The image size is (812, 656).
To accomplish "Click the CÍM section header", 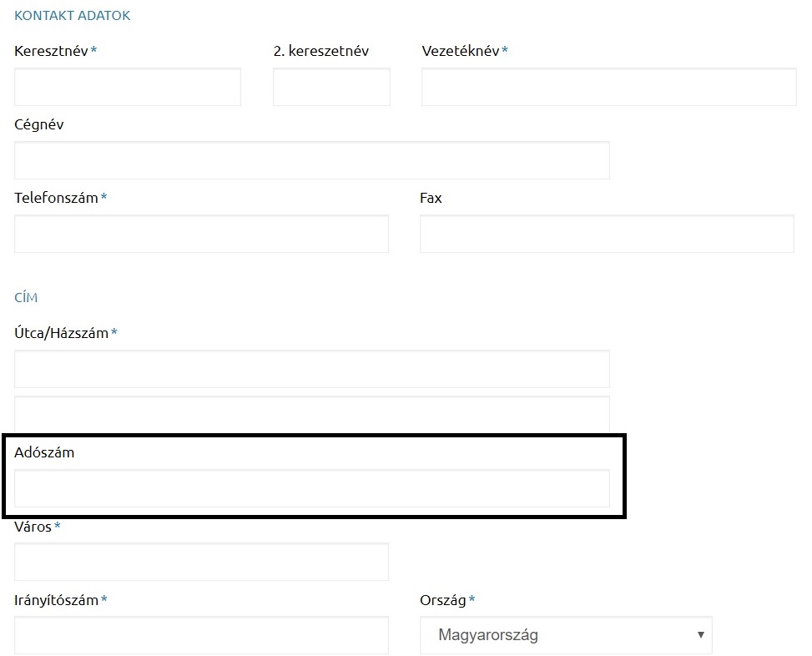I will coord(25,297).
